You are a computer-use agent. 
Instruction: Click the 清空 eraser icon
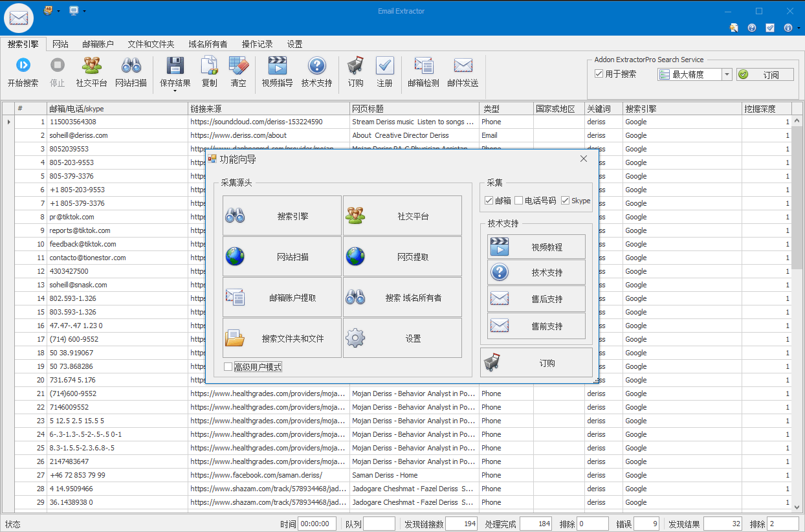238,65
